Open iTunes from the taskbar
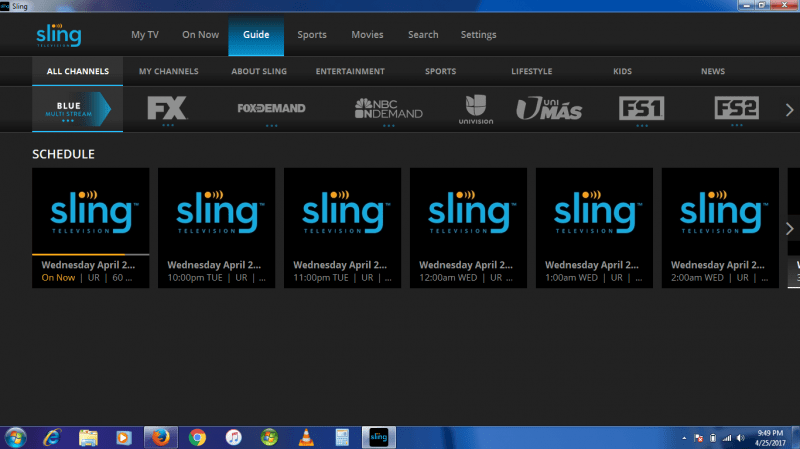Image resolution: width=800 pixels, height=449 pixels. pos(233,437)
